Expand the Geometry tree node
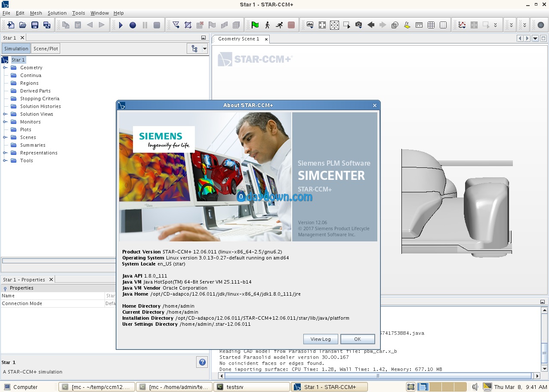Image resolution: width=549 pixels, height=392 pixels. point(5,68)
